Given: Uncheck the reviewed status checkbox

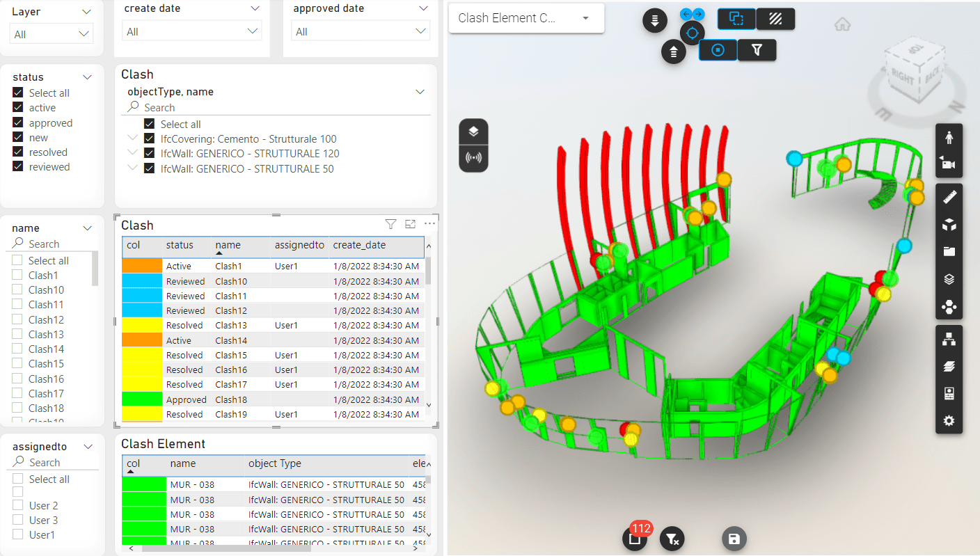Looking at the screenshot, I should tap(17, 166).
